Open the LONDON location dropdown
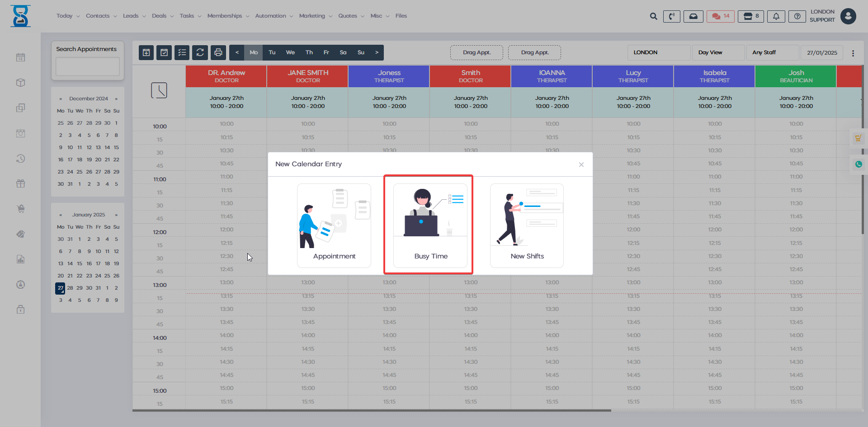Screen dimensions: 868x427 (x=658, y=52)
